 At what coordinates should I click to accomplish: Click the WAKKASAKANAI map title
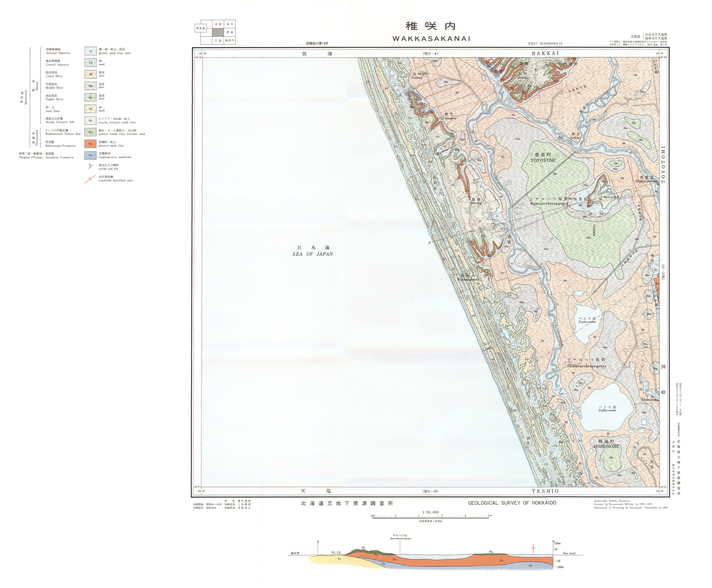point(431,39)
